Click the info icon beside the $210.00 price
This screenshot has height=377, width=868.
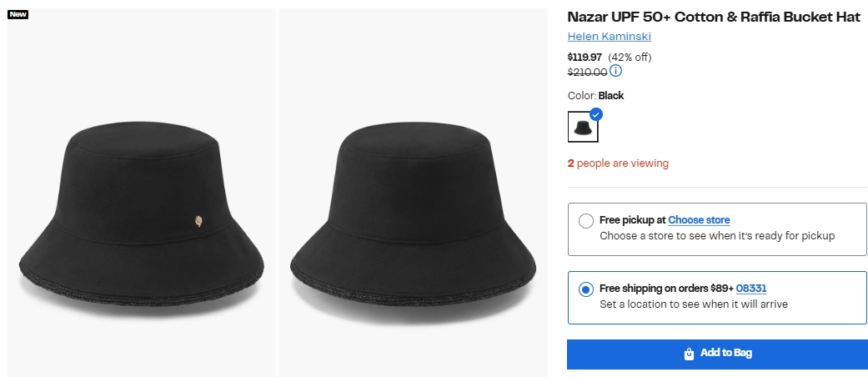pos(615,71)
